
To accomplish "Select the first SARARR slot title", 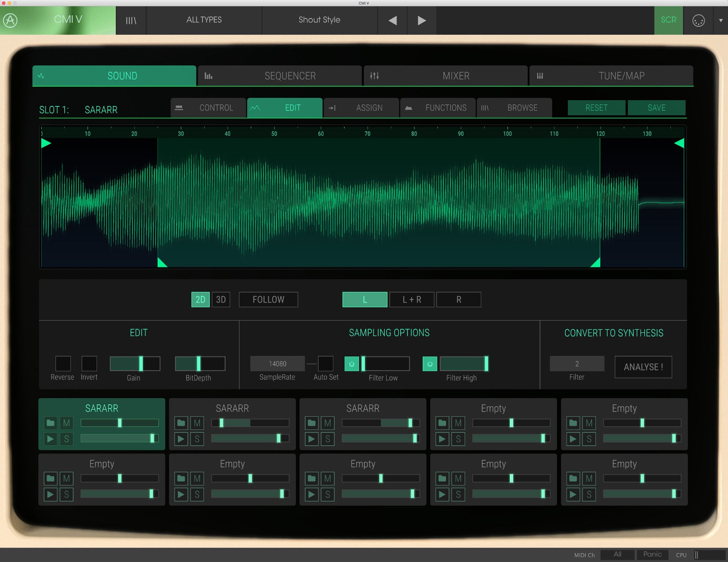I will coord(102,408).
